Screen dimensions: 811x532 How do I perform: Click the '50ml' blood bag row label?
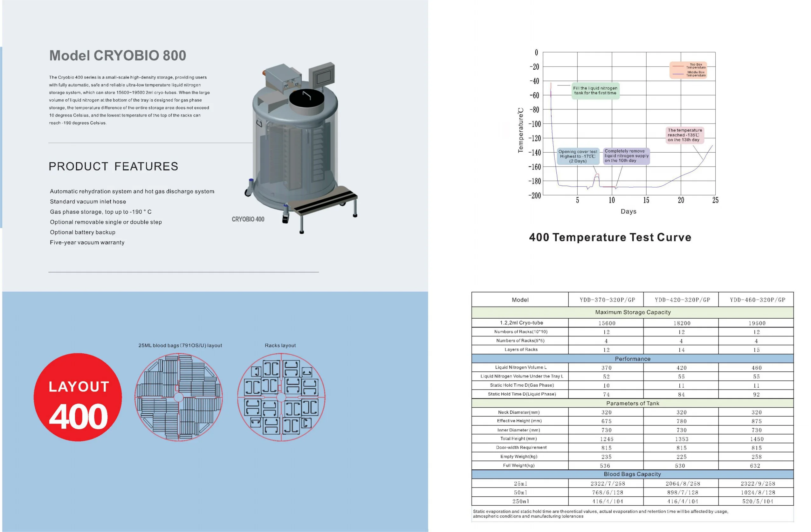[521, 493]
